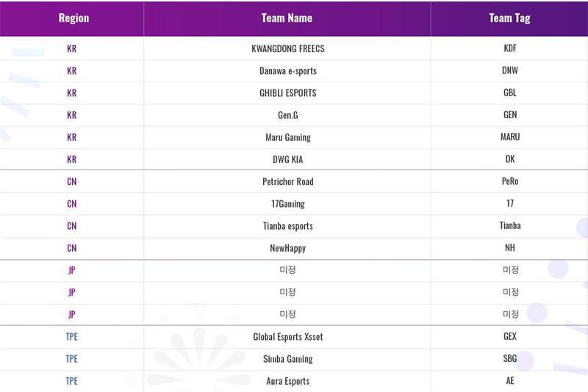The height and width of the screenshot is (392, 588).
Task: Select the Maru Gaming row name
Action: click(287, 137)
